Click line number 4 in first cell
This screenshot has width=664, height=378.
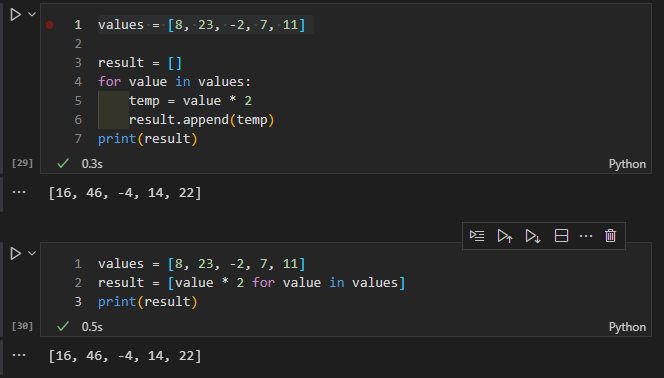tap(78, 82)
